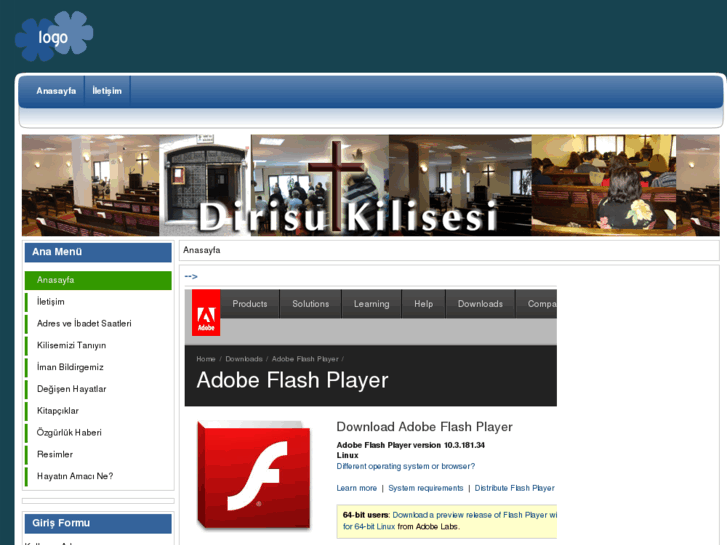This screenshot has height=545, width=727.
Task: Click the Flash Player box icon
Action: 254,475
